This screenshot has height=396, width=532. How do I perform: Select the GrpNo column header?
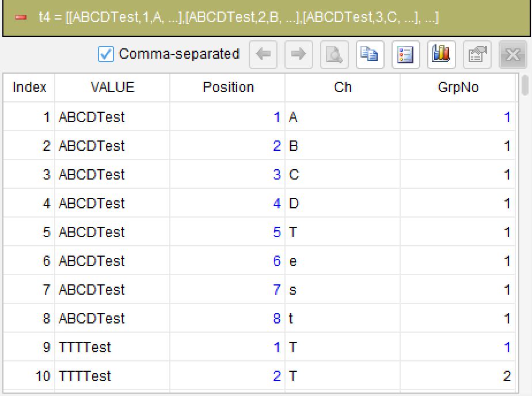(458, 87)
